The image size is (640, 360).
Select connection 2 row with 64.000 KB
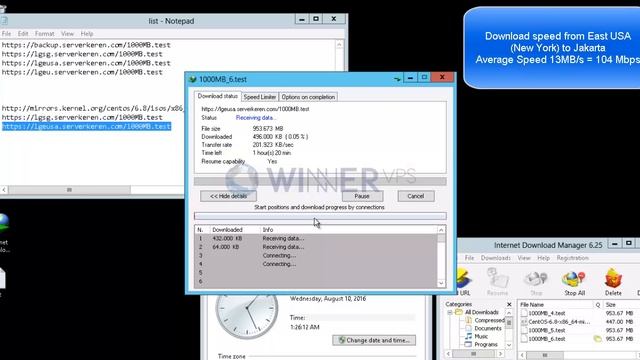(x=316, y=247)
